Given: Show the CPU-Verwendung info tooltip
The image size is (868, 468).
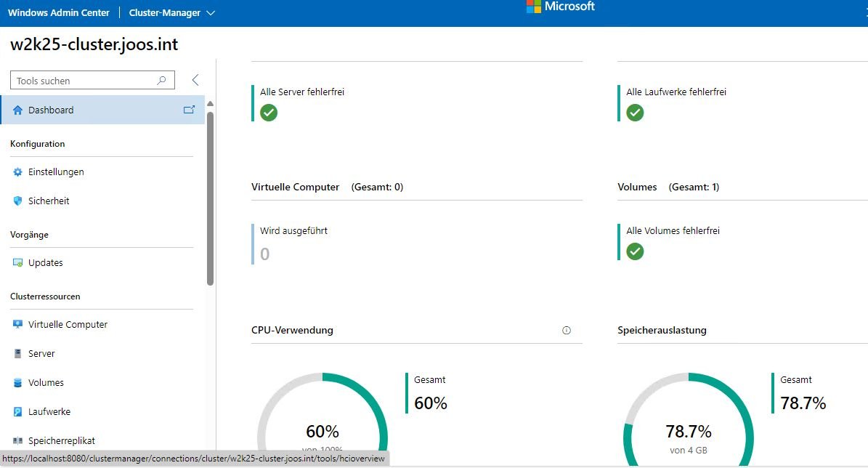Looking at the screenshot, I should [x=567, y=330].
